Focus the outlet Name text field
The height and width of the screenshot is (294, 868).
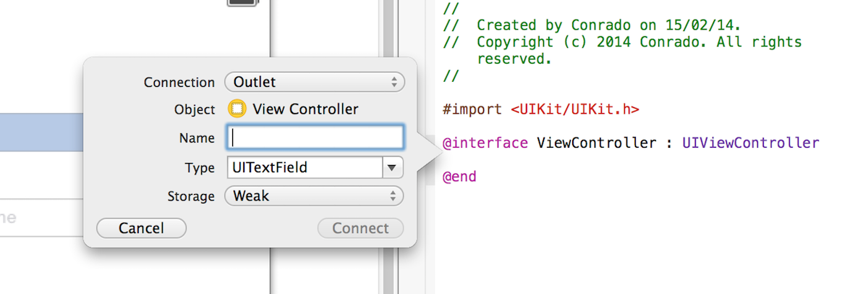(x=315, y=138)
